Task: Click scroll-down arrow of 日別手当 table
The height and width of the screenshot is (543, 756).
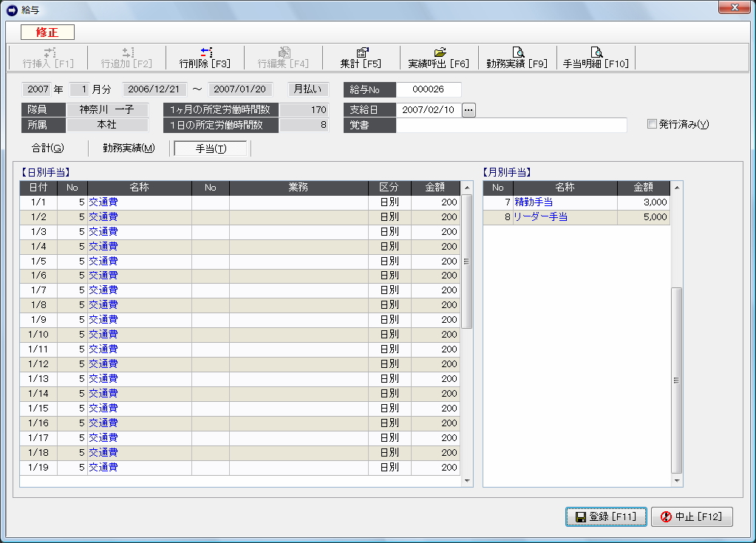Action: pos(467,481)
